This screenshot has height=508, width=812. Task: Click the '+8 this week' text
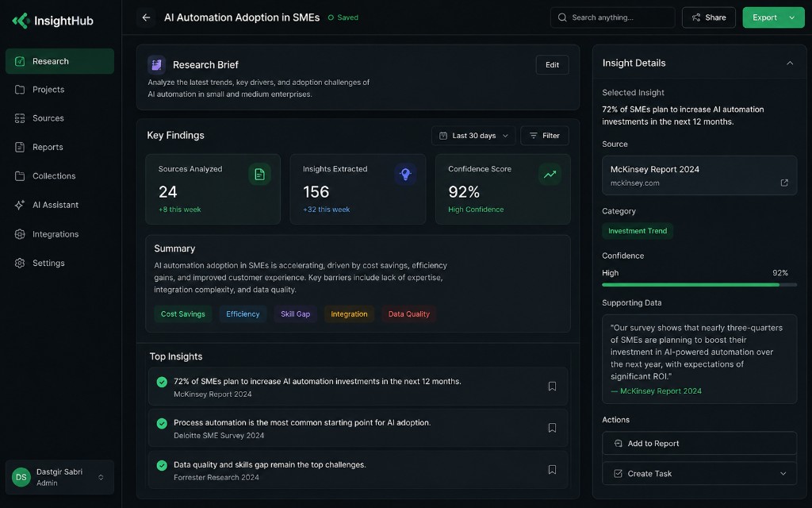point(180,210)
